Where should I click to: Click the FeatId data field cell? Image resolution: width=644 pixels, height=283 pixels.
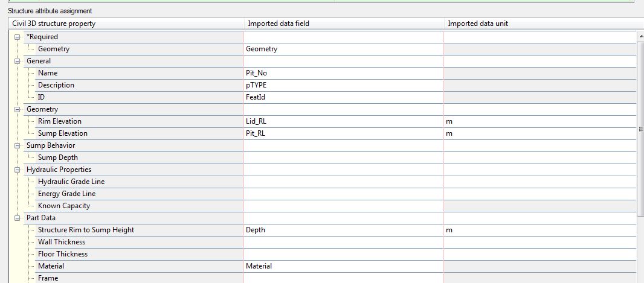point(344,97)
